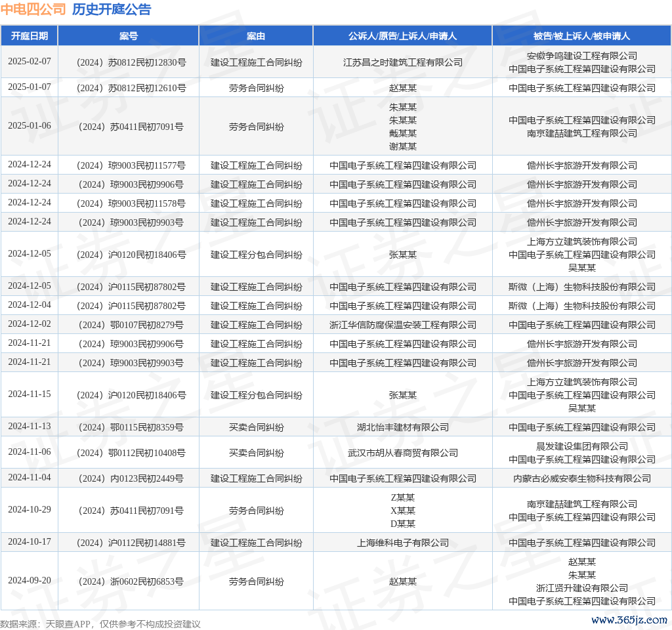Click 南京建喆建筑工程有限公司 in the 2024-10-29 row
Image resolution: width=672 pixels, height=630 pixels.
coord(581,504)
